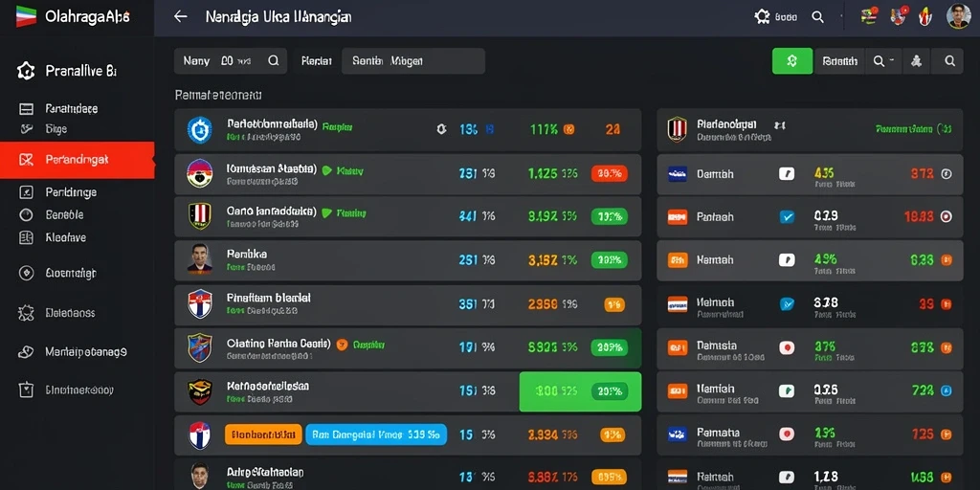Click the Pranallive Bi logo icon in sidebar
980x490 pixels.
(26, 71)
